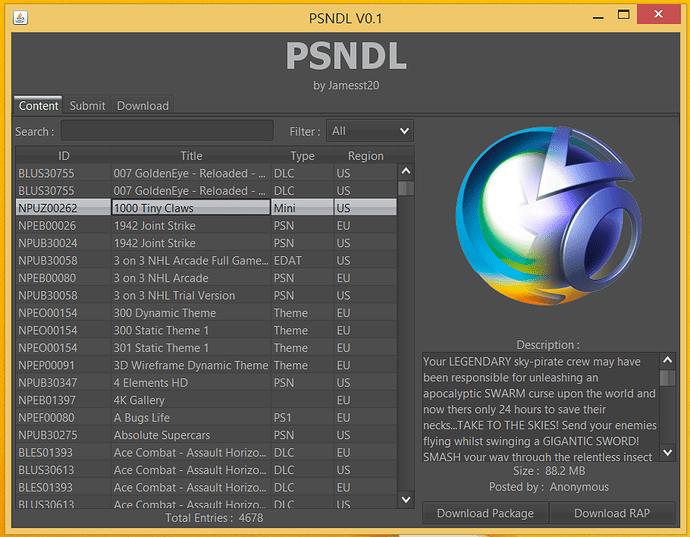Click ID cell NPUB30275

63,435
